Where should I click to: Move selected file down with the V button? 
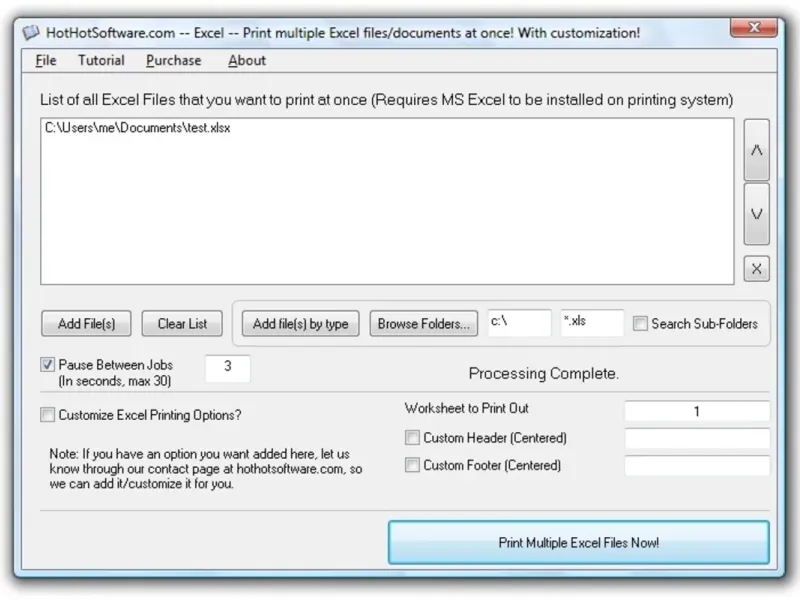pos(757,214)
